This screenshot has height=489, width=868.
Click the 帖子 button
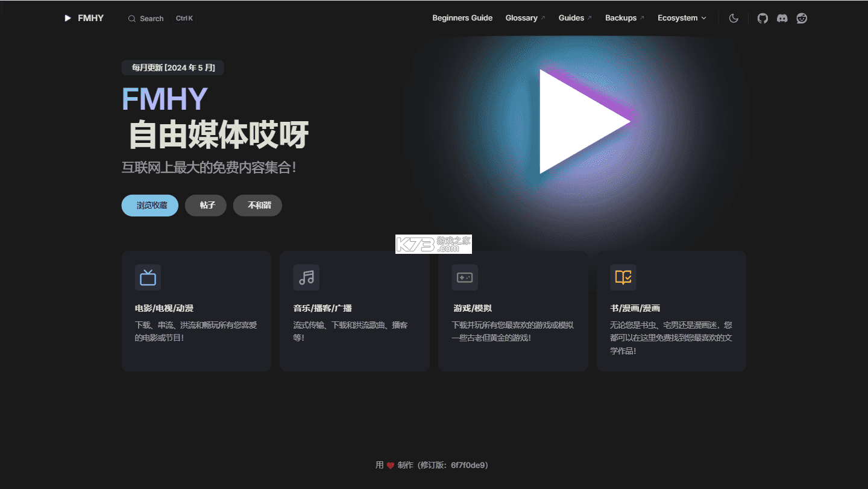(x=206, y=206)
